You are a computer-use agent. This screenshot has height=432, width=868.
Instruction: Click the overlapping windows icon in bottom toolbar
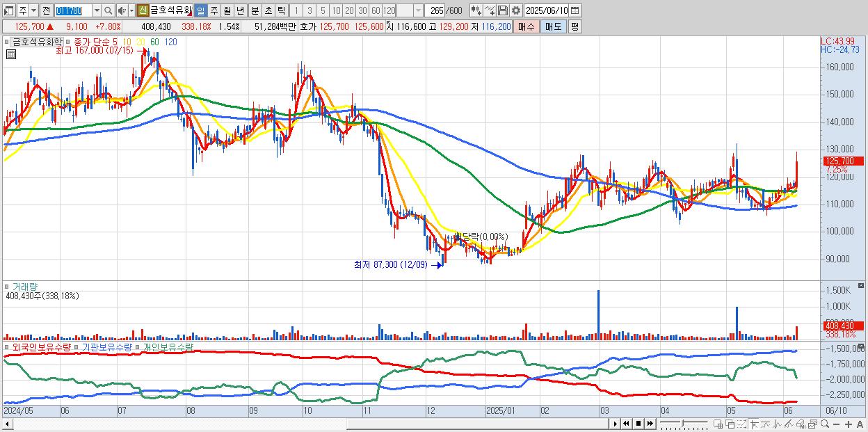point(730,424)
